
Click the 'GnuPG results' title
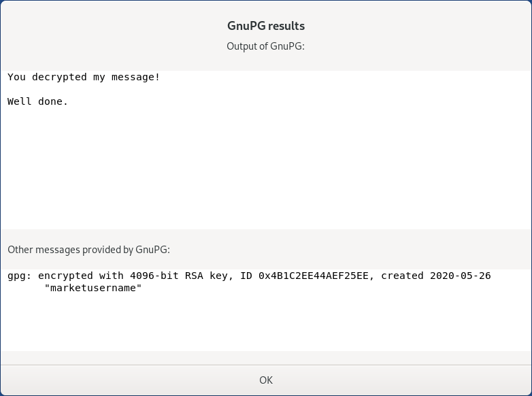(x=266, y=26)
